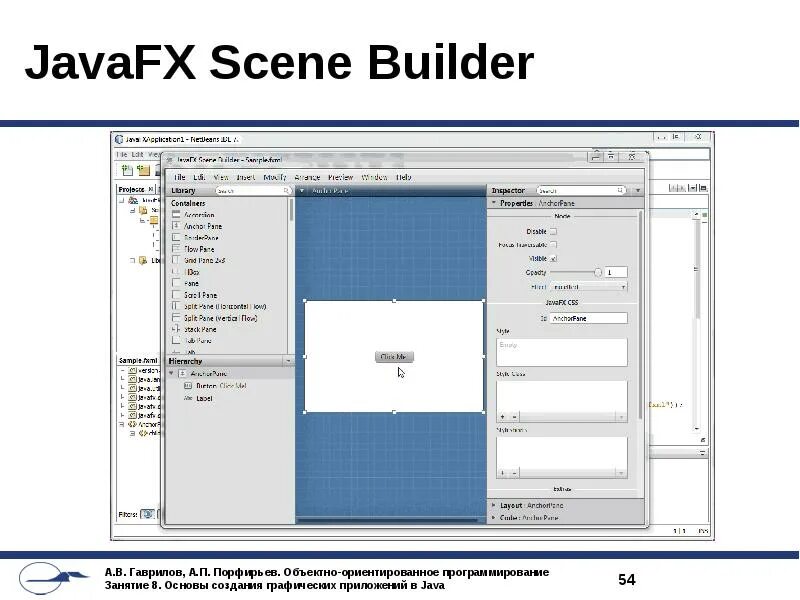Pick the Stack Pane icon
Image resolution: width=800 pixels, height=600 pixels.
[176, 329]
